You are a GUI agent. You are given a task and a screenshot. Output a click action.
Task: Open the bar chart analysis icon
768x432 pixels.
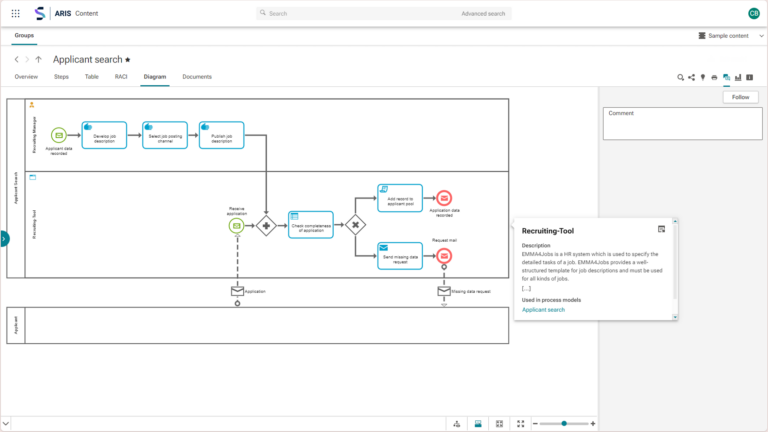(738, 77)
